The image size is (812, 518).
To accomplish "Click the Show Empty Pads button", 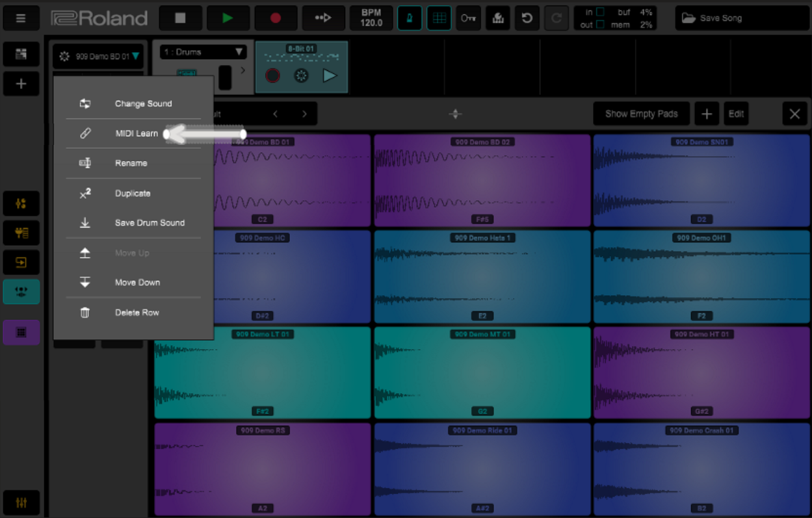I will pyautogui.click(x=641, y=114).
